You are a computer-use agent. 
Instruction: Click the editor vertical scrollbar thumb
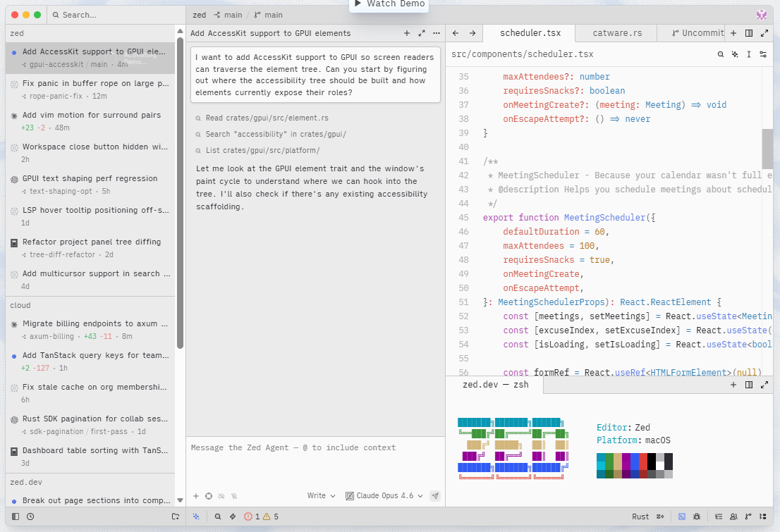click(x=767, y=149)
